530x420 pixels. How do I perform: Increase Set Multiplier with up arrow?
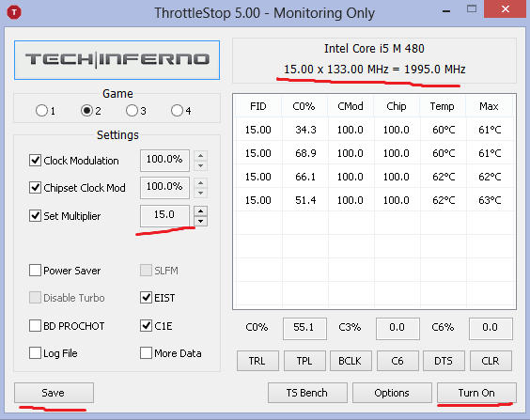point(200,211)
